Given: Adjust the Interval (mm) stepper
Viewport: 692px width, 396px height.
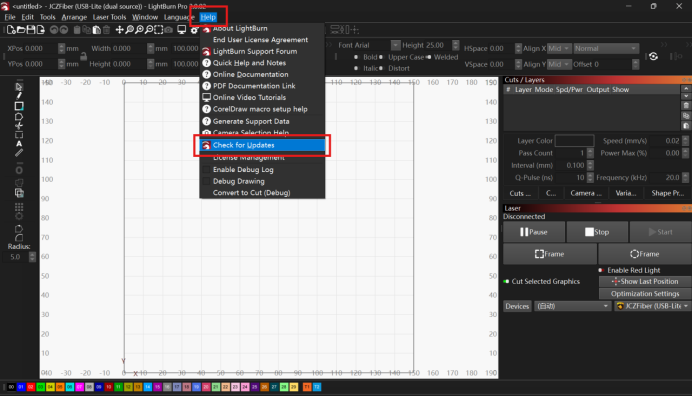Looking at the screenshot, I should tap(590, 166).
